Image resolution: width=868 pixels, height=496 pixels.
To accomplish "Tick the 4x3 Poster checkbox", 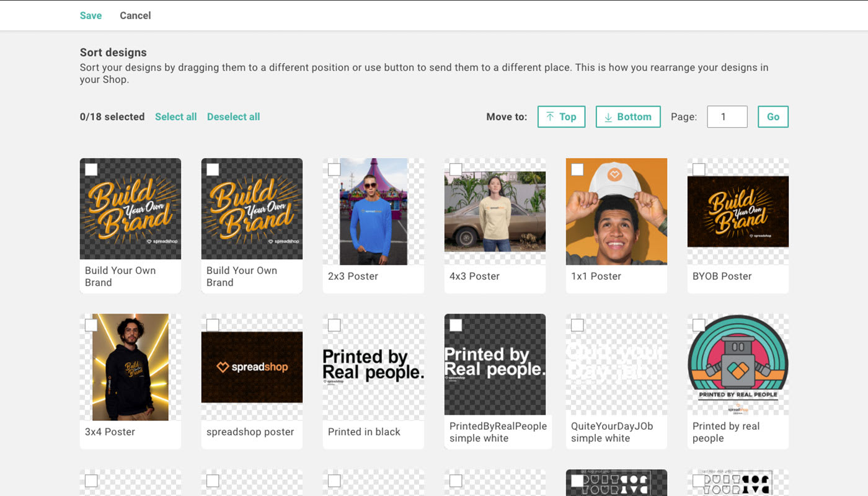I will pos(456,170).
